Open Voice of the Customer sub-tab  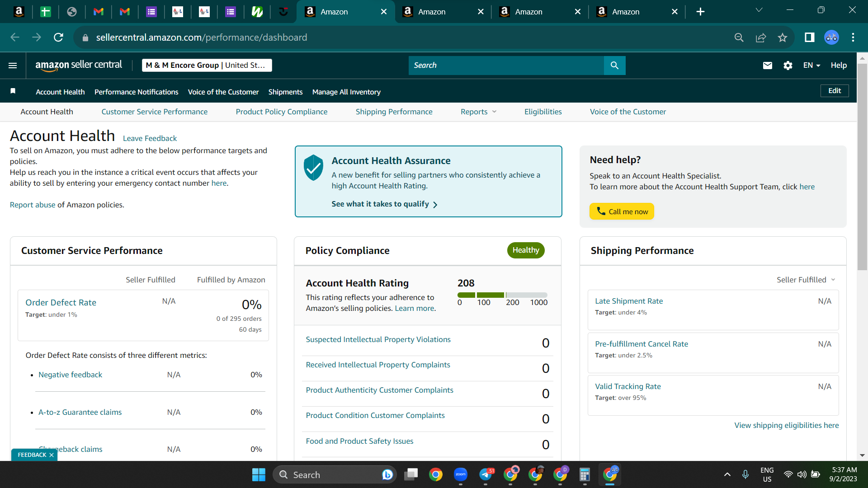[x=627, y=112]
